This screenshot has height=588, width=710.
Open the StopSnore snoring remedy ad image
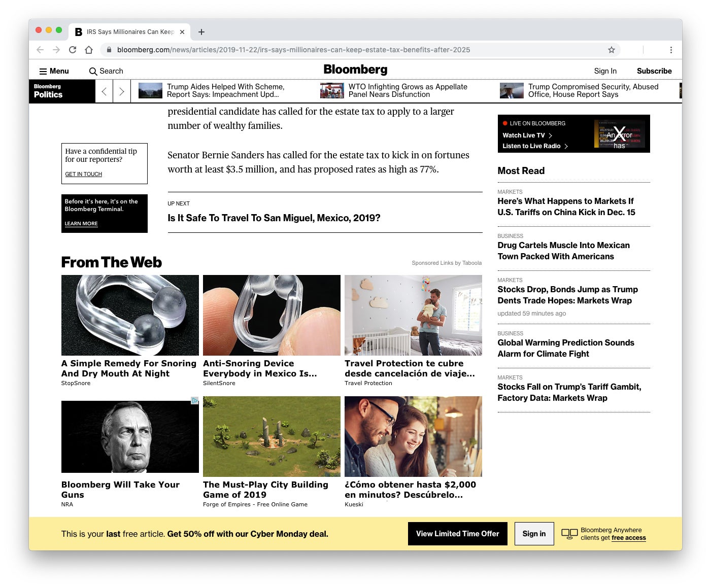[x=130, y=315]
